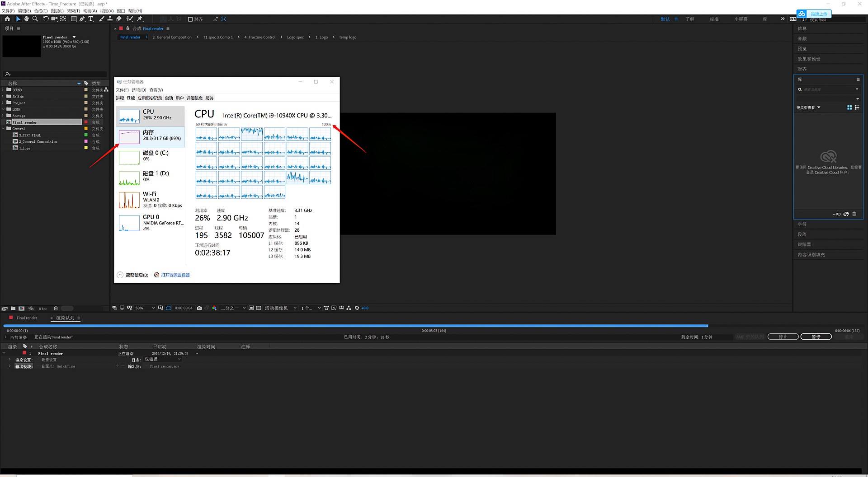Switch to 详细信息 tab in Task Manager
Image resolution: width=868 pixels, height=477 pixels.
tap(194, 98)
